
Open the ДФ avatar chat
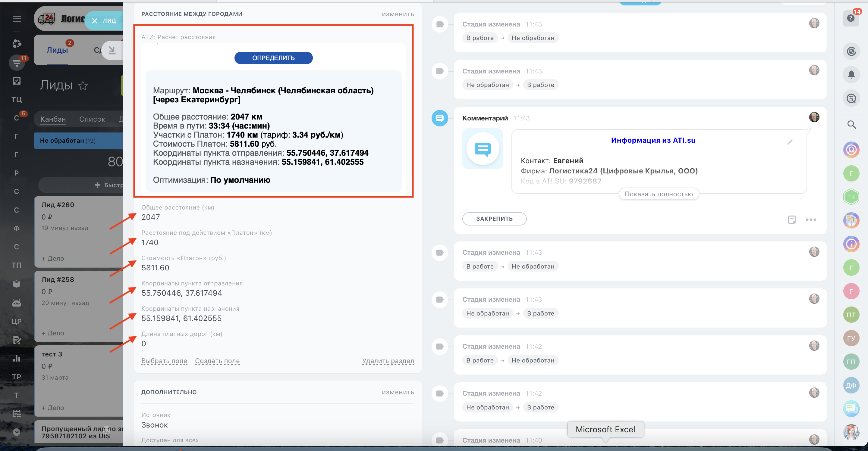851,385
